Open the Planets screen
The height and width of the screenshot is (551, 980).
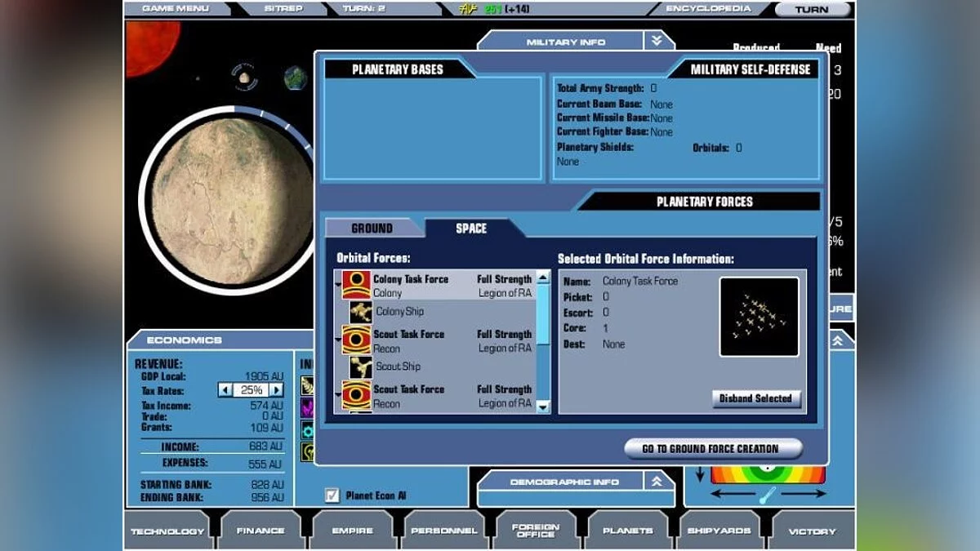coord(627,531)
